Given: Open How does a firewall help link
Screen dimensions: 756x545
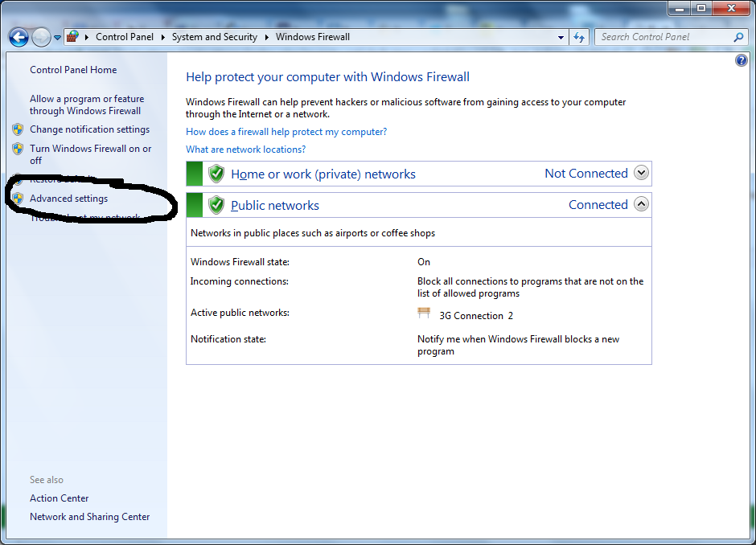Looking at the screenshot, I should click(x=286, y=132).
